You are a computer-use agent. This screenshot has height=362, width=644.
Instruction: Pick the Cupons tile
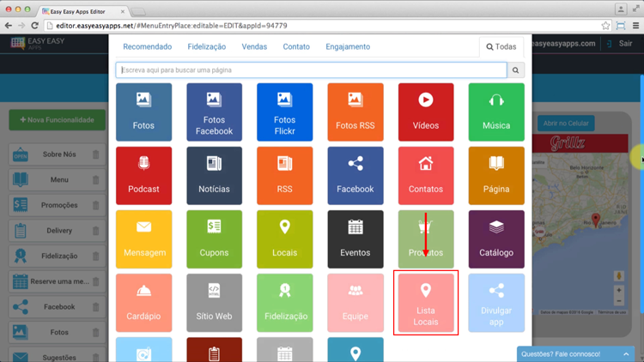[x=214, y=239]
